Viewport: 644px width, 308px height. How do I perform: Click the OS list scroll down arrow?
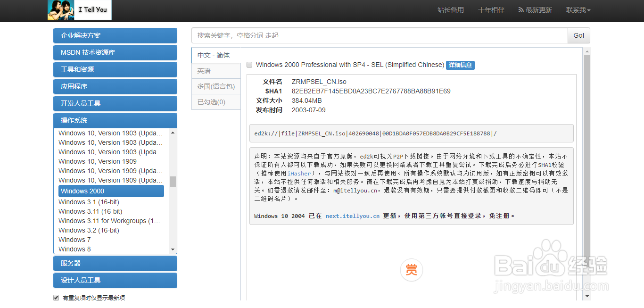(x=173, y=250)
